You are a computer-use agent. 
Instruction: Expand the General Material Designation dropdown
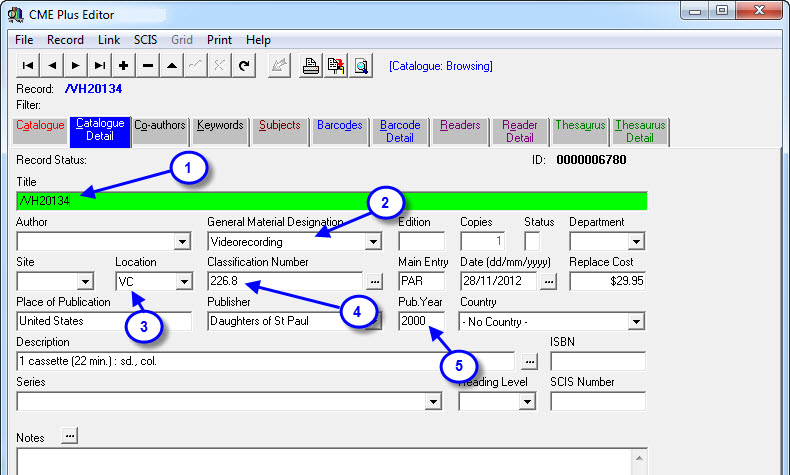click(x=373, y=241)
